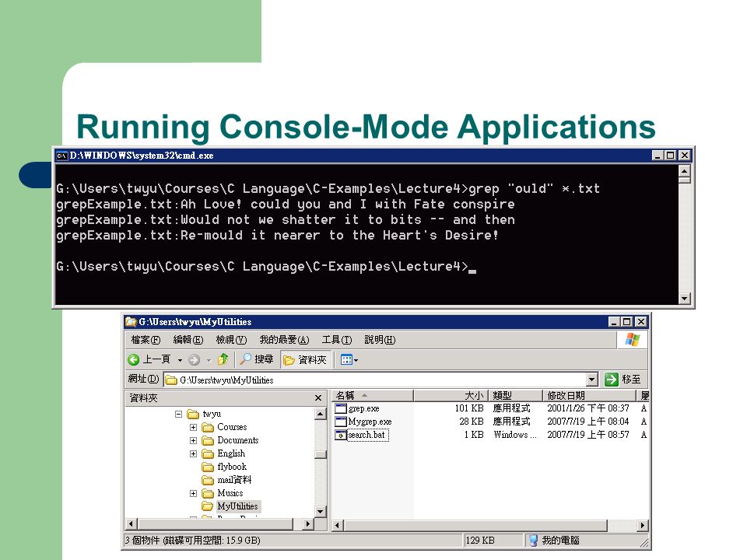Viewport: 747px width, 560px height.
Task: Click the 28 KB size of Mygrep.exe
Action: [472, 422]
